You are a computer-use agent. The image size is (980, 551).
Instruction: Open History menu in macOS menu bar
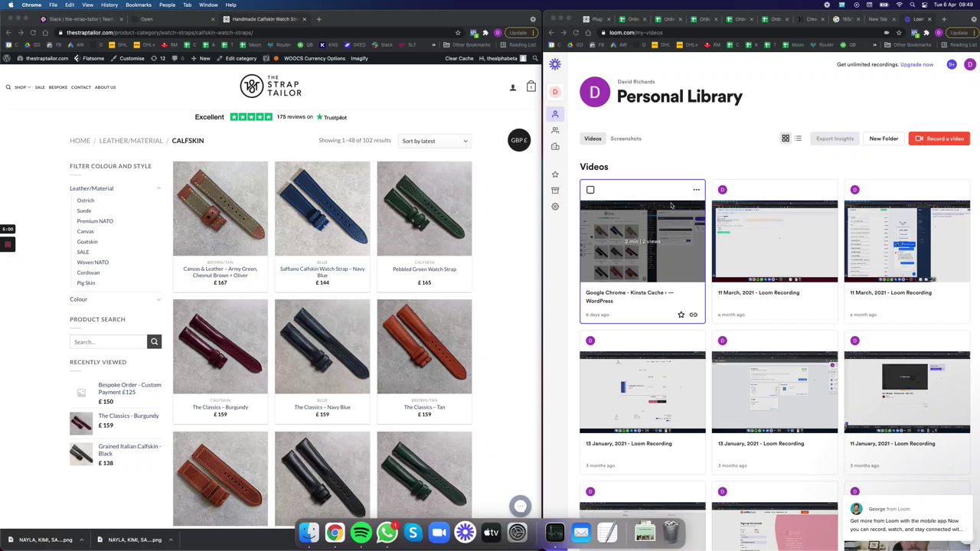(109, 5)
